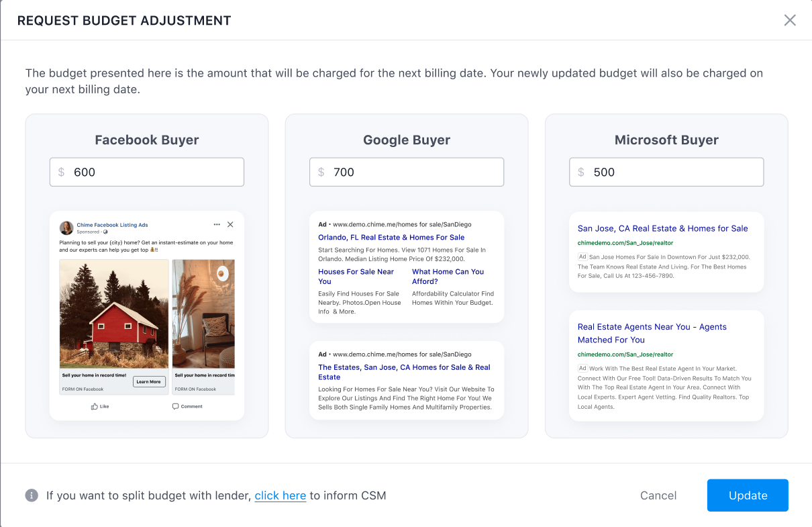The height and width of the screenshot is (527, 812).
Task: Open 'What Home Can You Afford?' sitelink
Action: click(x=448, y=277)
